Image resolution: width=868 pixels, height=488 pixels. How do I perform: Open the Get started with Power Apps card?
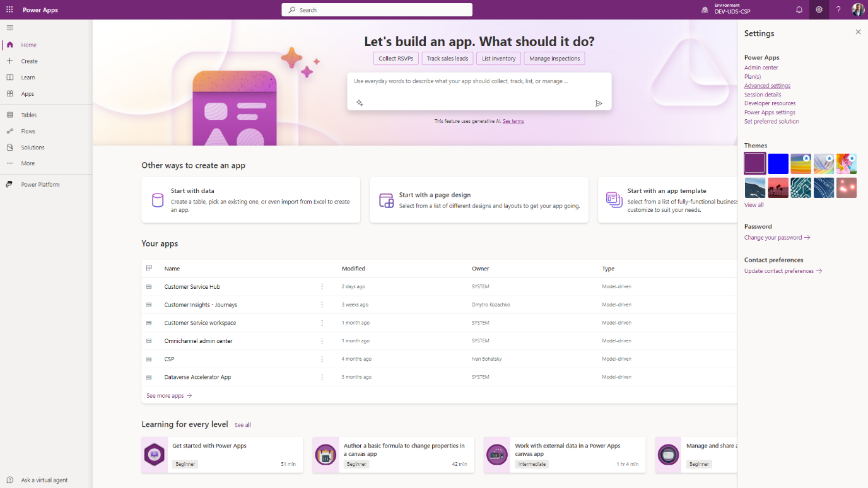[222, 455]
